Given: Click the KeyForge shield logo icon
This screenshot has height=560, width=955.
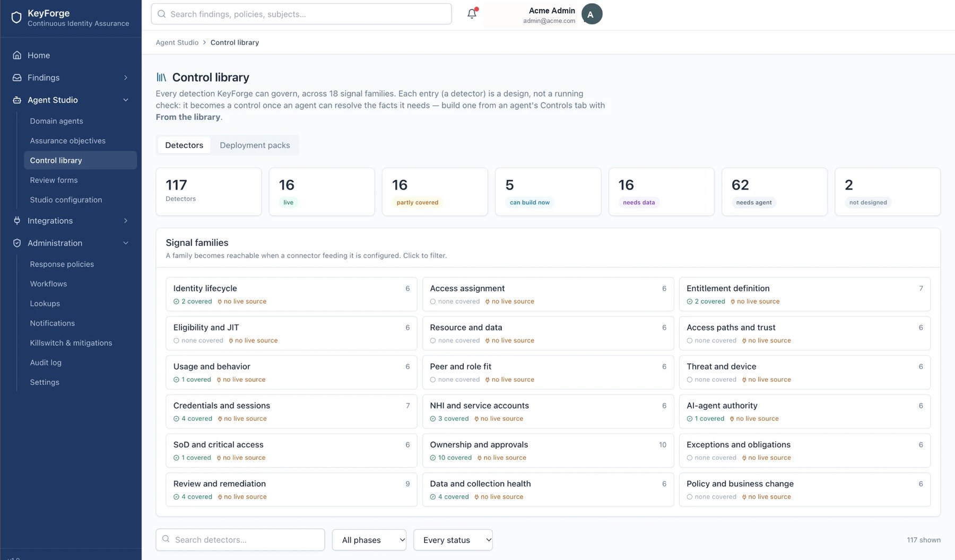Looking at the screenshot, I should point(16,17).
